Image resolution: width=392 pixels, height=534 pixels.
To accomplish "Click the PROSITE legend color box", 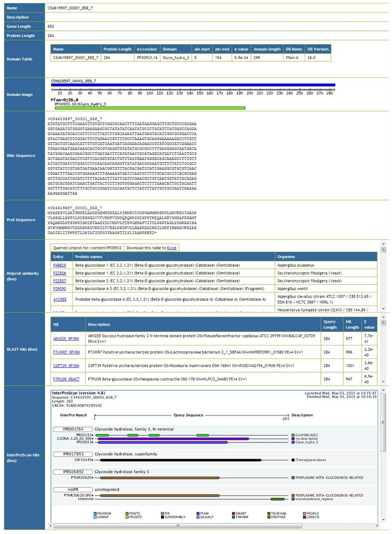I will (x=127, y=517).
